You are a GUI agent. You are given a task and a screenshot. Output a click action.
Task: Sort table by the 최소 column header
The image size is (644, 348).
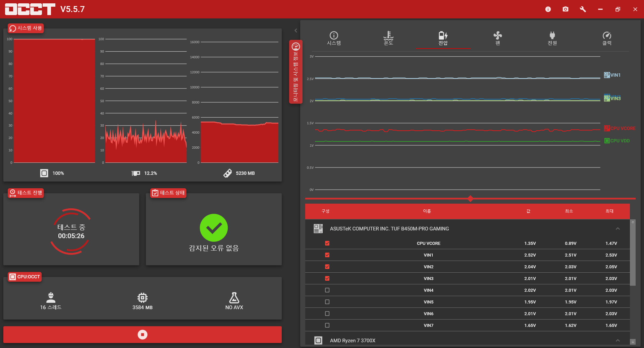coord(569,211)
